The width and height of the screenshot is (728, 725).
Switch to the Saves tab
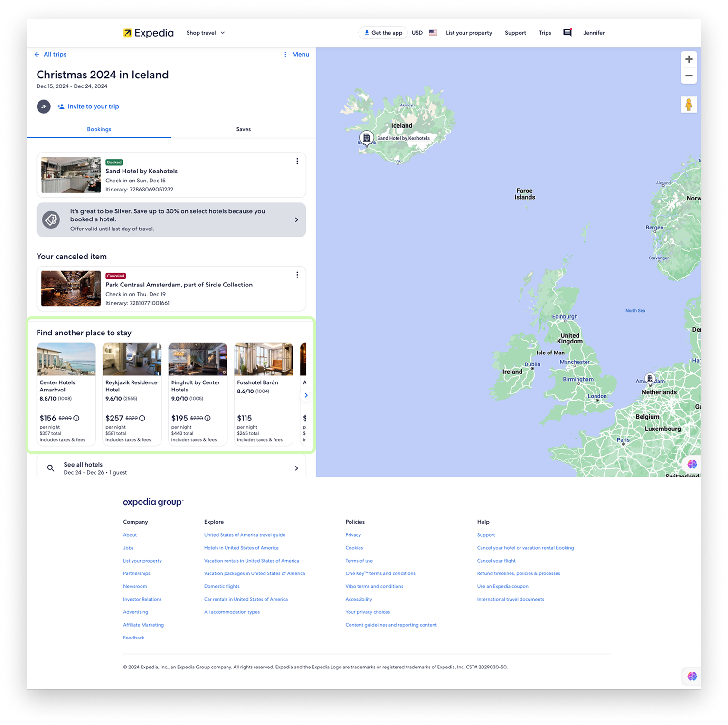pos(244,129)
